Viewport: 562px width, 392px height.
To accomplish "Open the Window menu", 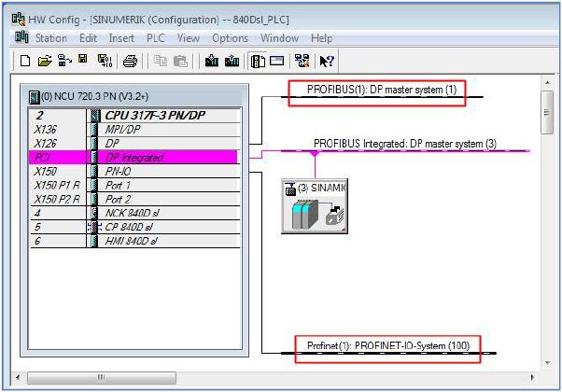I will click(279, 38).
